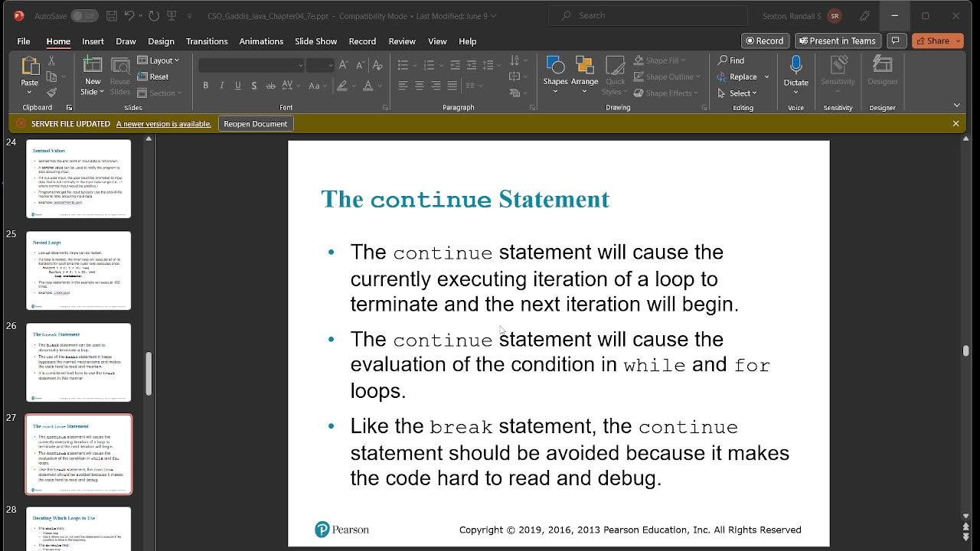Open Font dialog launcher
Viewport: 980px width, 551px height.
click(385, 108)
